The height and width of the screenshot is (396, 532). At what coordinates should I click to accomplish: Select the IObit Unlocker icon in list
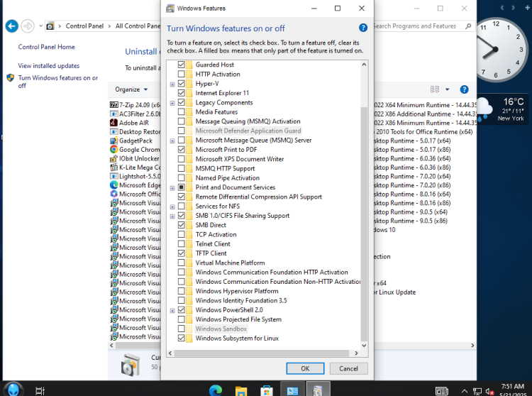click(114, 158)
